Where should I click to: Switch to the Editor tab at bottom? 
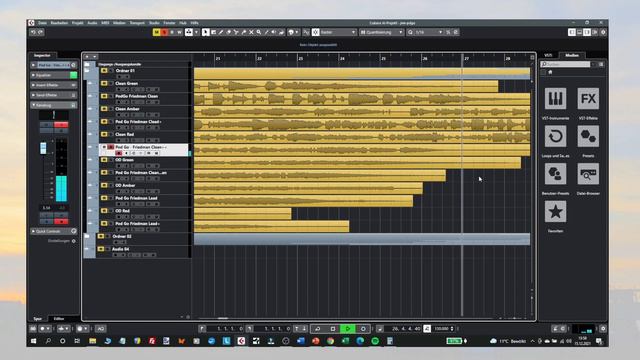[59, 318]
